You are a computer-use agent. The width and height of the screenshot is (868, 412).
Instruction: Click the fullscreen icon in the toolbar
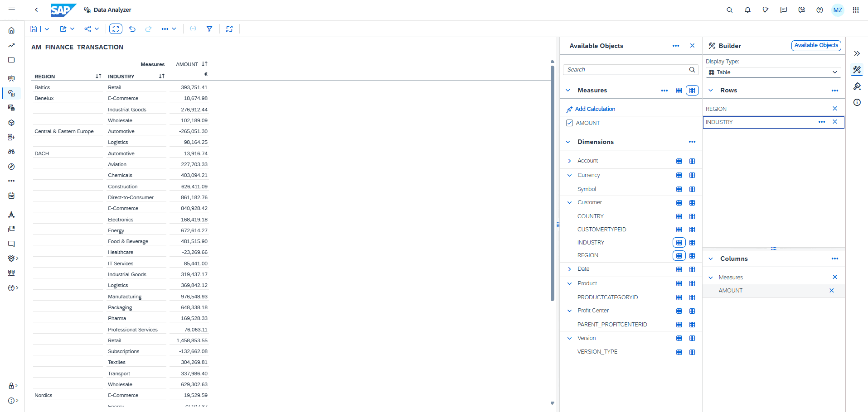229,29
